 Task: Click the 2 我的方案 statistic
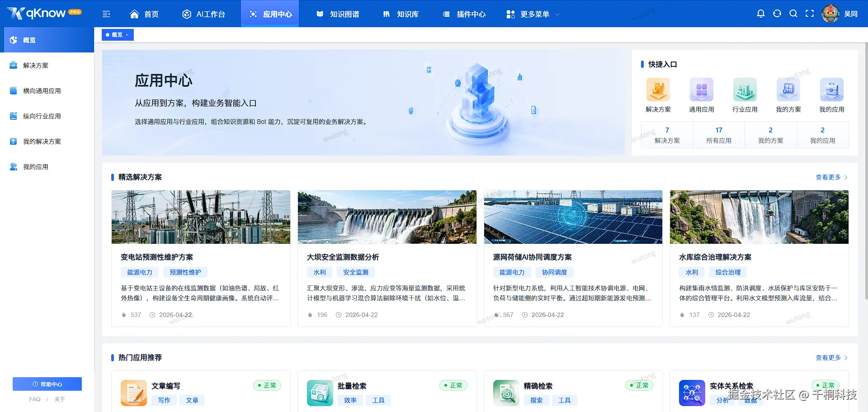pos(771,135)
